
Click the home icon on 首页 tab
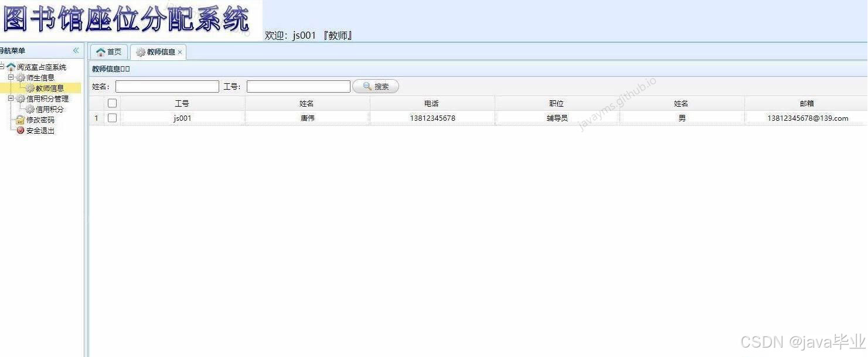[x=100, y=52]
